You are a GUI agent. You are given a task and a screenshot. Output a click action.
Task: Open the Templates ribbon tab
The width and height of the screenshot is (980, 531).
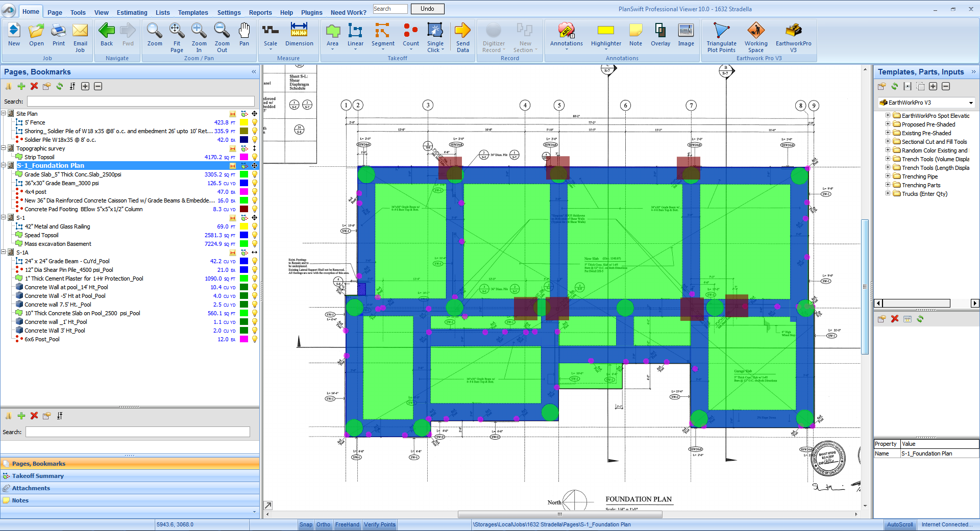(x=193, y=12)
